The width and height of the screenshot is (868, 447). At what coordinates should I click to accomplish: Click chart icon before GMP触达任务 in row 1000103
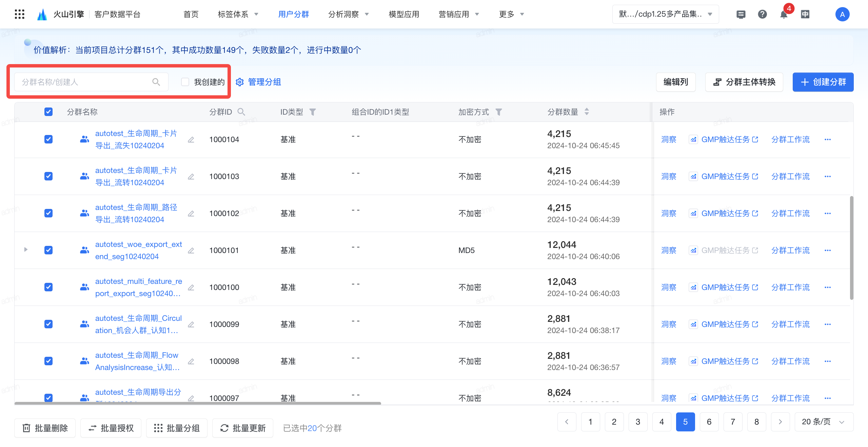click(x=693, y=176)
